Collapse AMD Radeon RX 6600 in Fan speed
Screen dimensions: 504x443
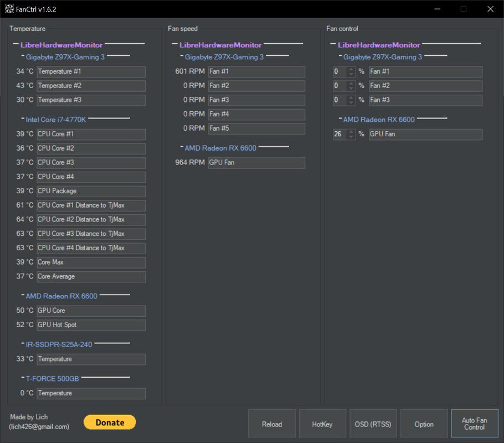182,147
